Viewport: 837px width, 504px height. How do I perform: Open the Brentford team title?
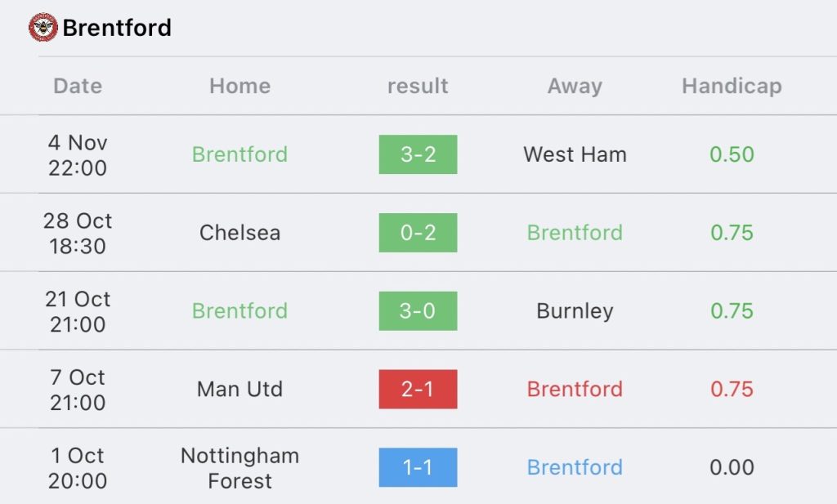[x=117, y=28]
